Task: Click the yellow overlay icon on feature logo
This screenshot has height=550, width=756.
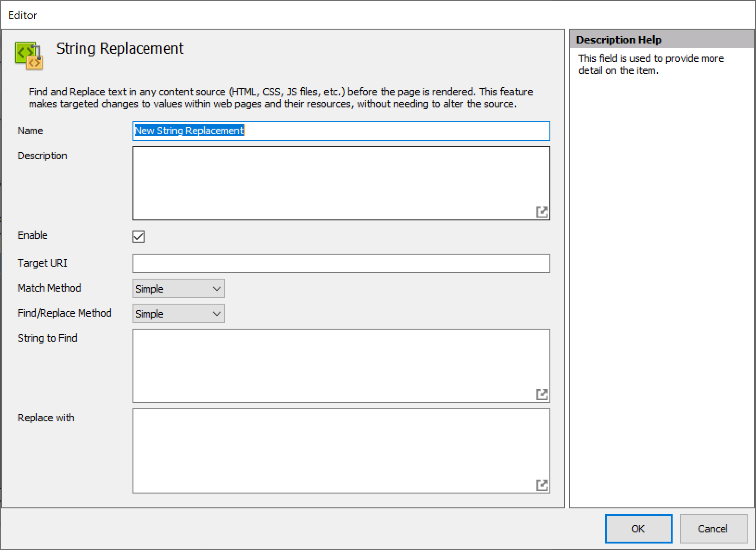Action: (x=34, y=62)
